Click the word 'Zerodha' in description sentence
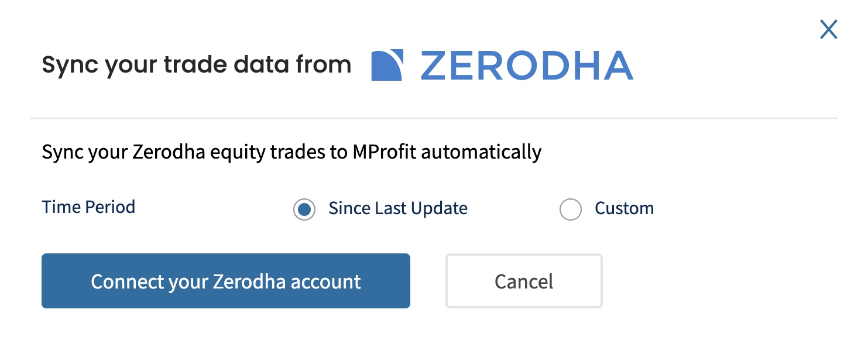 coord(169,152)
